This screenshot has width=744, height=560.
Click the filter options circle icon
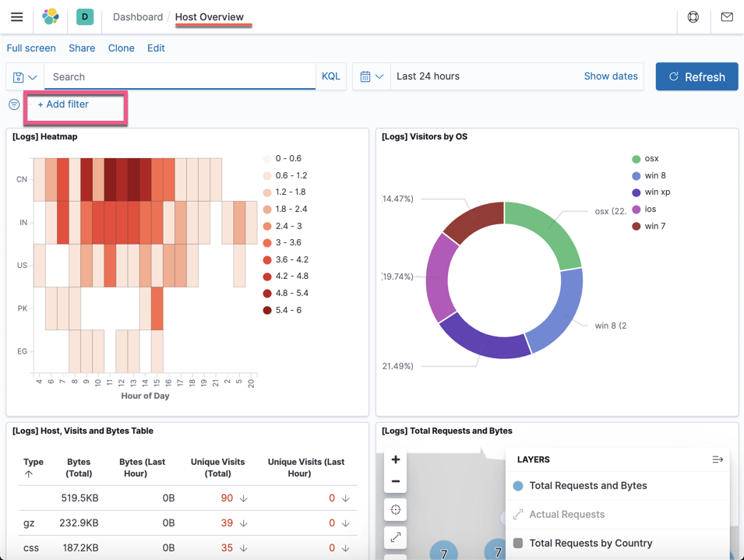click(x=14, y=104)
